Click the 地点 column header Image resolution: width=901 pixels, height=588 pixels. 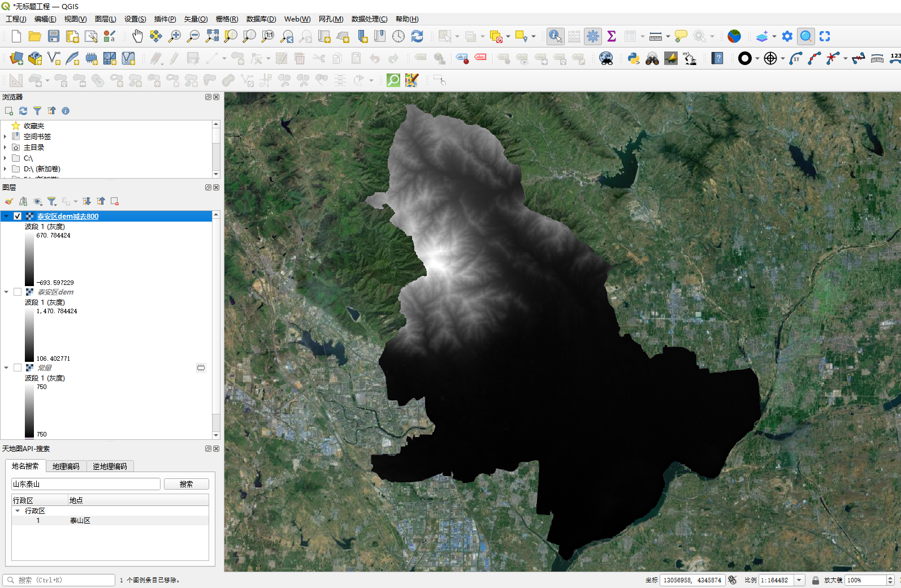(x=138, y=500)
